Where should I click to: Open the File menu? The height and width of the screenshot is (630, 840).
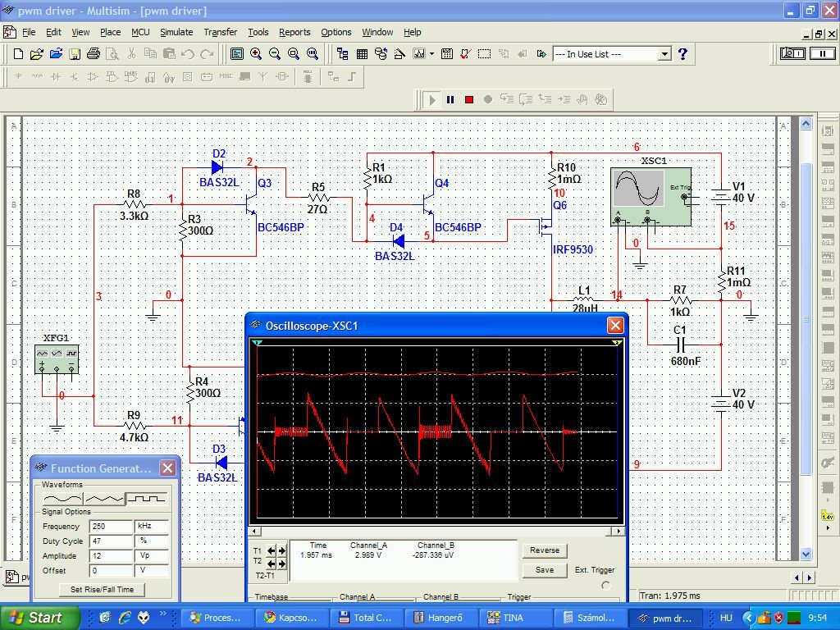[x=29, y=32]
